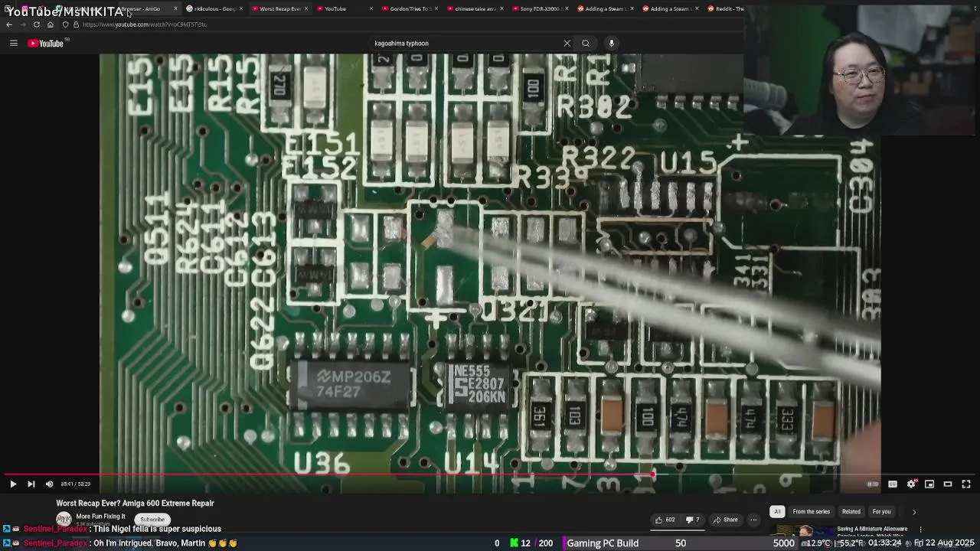Open the YouTube guide hamburger menu
This screenshot has width=980, height=551.
(13, 44)
